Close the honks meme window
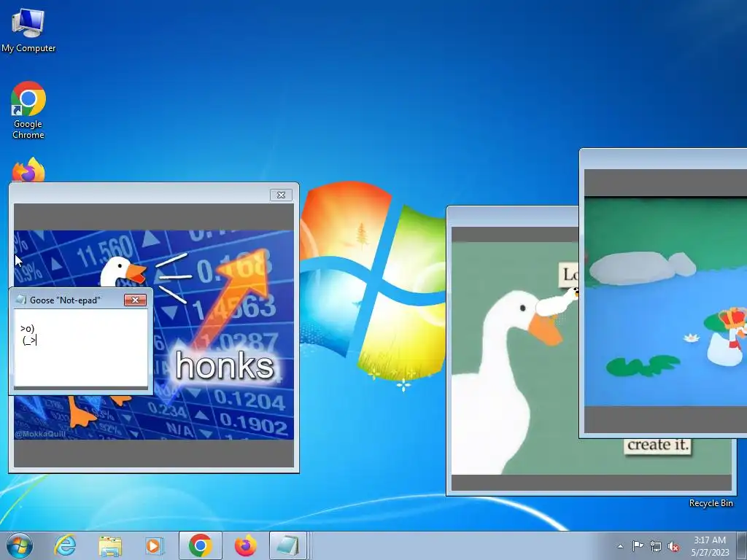Viewport: 747px width, 560px height. tap(281, 195)
